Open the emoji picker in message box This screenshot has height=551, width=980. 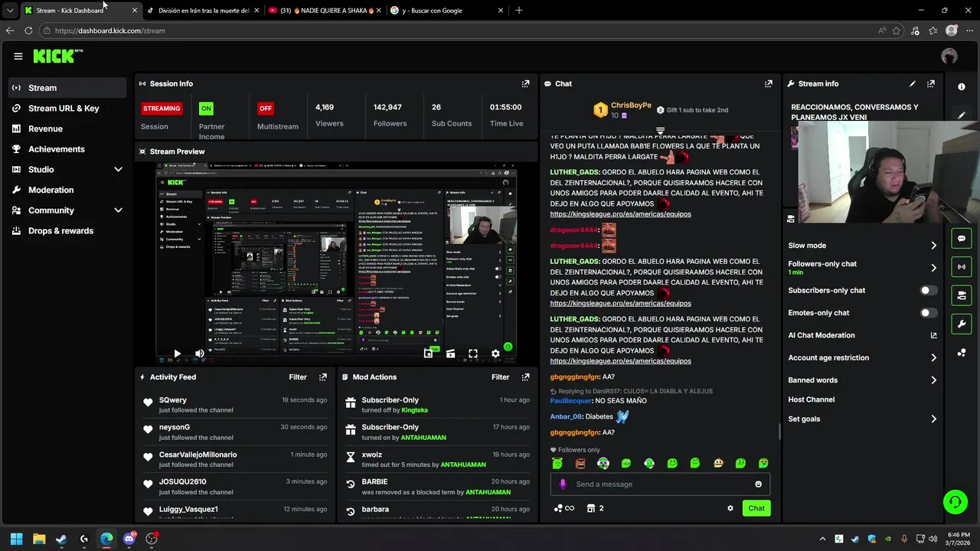(759, 484)
